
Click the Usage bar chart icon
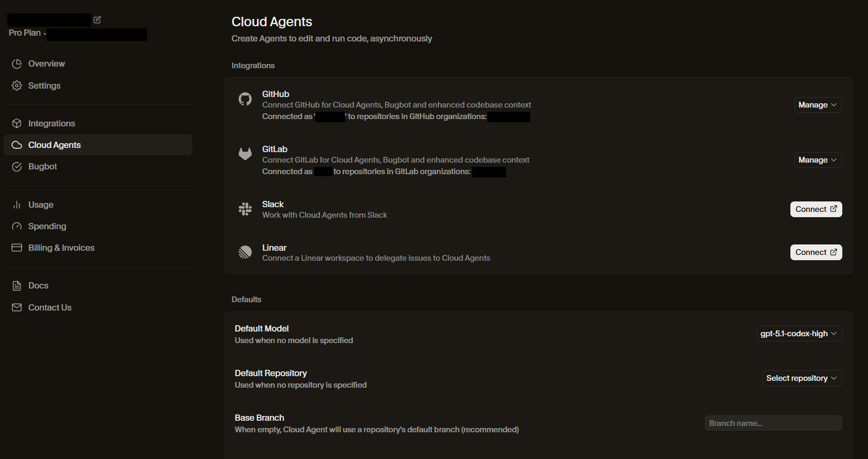[x=17, y=205]
